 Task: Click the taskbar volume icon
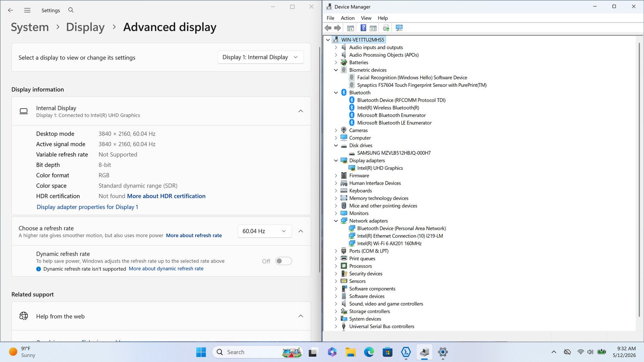[590, 352]
